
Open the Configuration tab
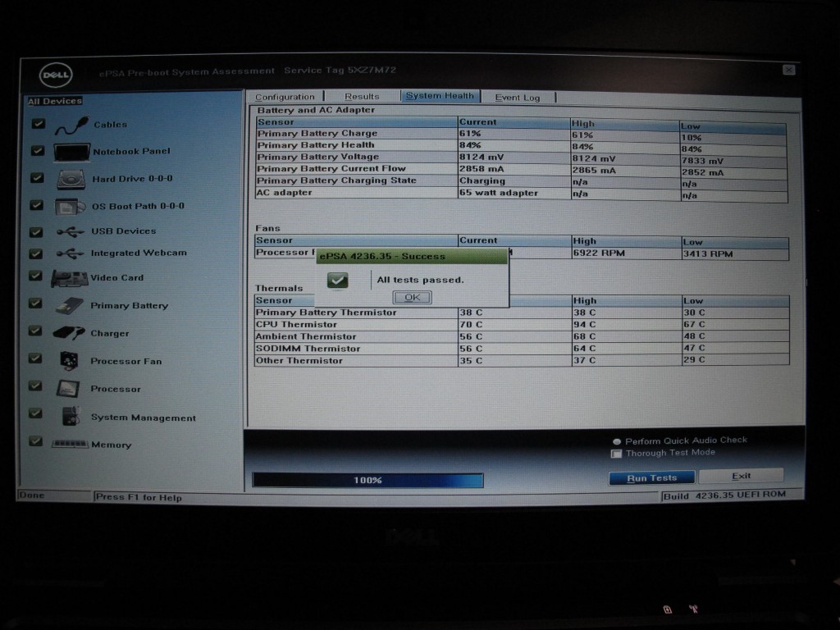[x=285, y=97]
